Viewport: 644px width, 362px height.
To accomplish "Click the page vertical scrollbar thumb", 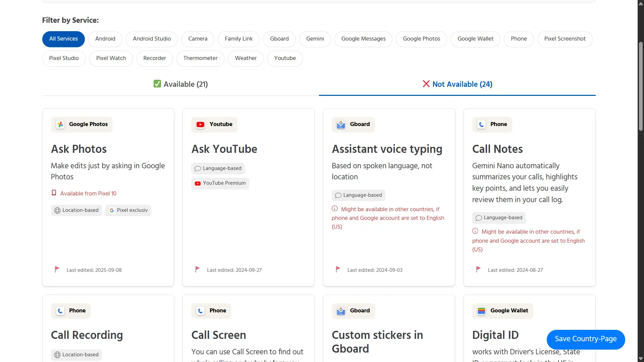I will (641, 86).
